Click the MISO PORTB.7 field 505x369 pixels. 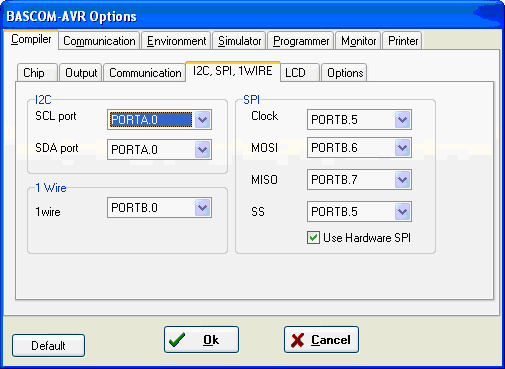359,179
